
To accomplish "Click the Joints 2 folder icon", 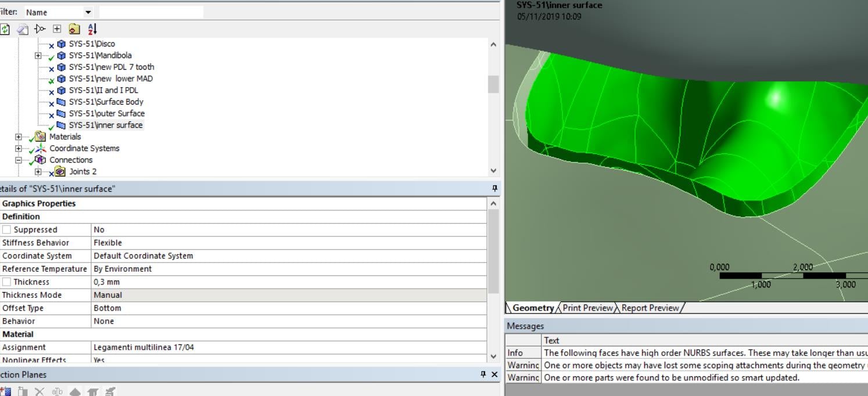I will 60,171.
